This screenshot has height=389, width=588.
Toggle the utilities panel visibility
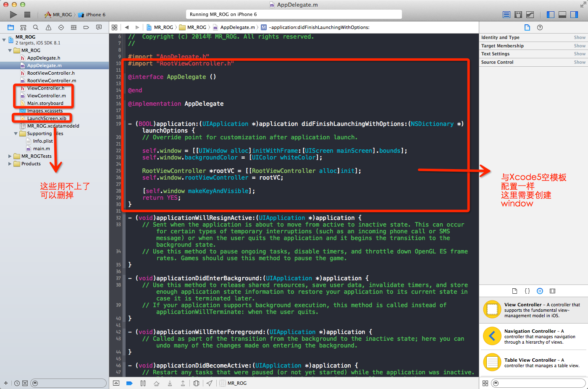(574, 15)
